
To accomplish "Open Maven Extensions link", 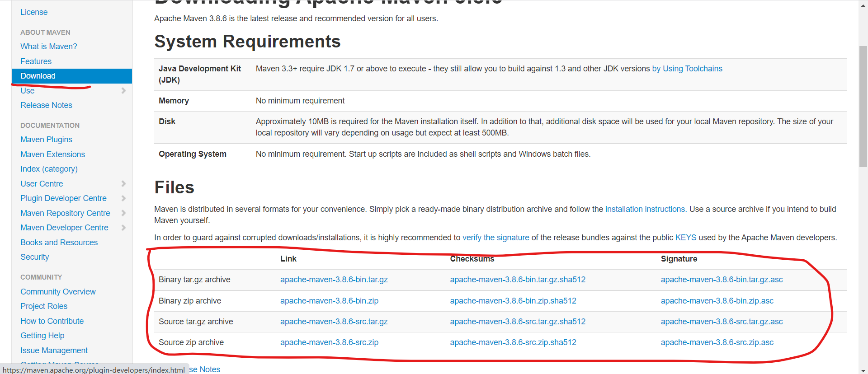I will tap(52, 154).
